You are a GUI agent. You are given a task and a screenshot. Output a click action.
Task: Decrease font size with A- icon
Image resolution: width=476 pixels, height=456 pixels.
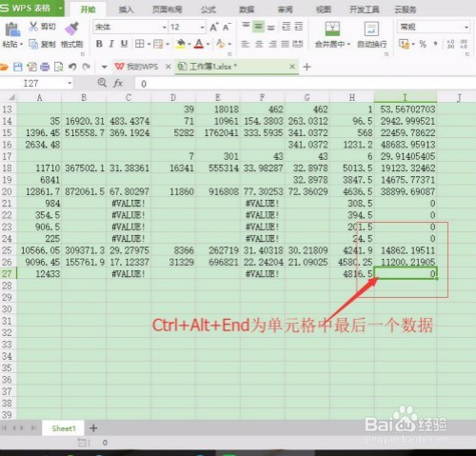227,27
